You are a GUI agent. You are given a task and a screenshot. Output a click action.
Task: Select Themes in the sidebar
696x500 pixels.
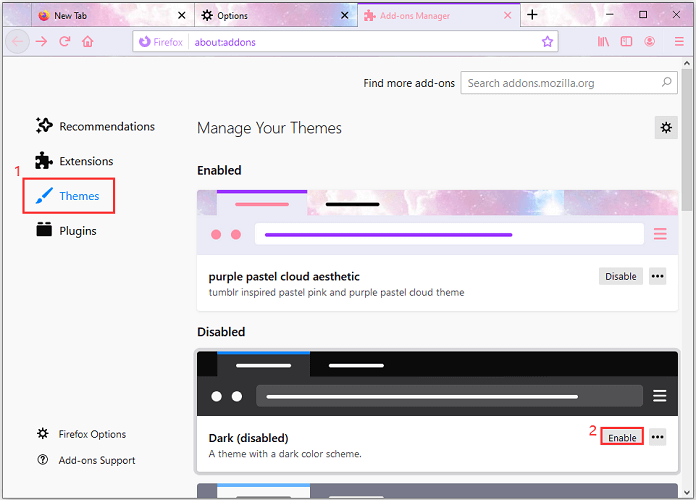(x=67, y=196)
